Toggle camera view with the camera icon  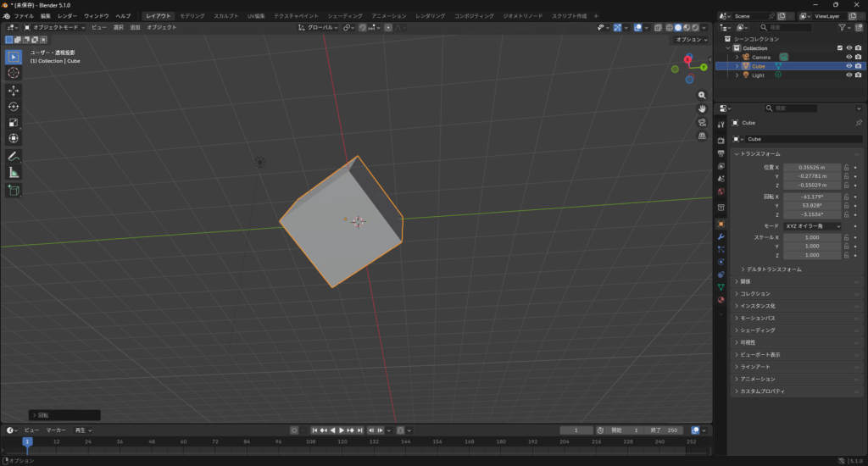click(x=702, y=122)
